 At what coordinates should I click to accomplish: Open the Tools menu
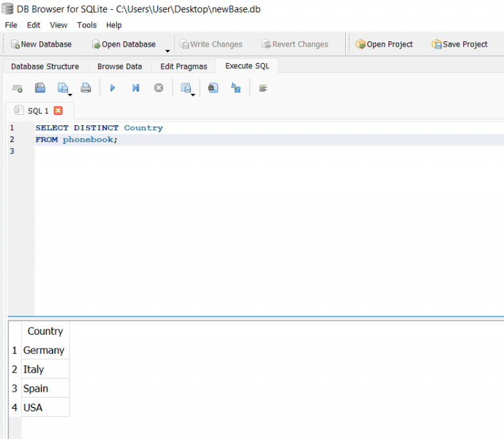click(87, 25)
